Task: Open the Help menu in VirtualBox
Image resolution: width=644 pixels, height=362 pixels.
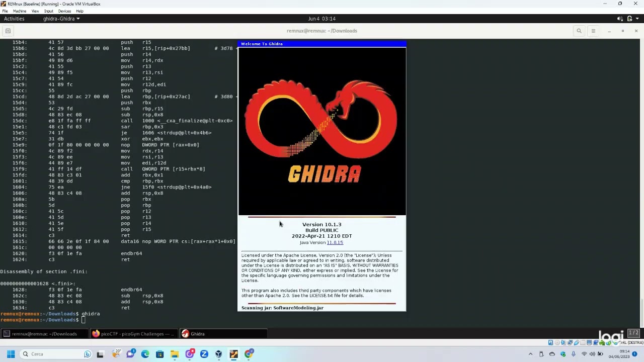Action: pyautogui.click(x=79, y=11)
